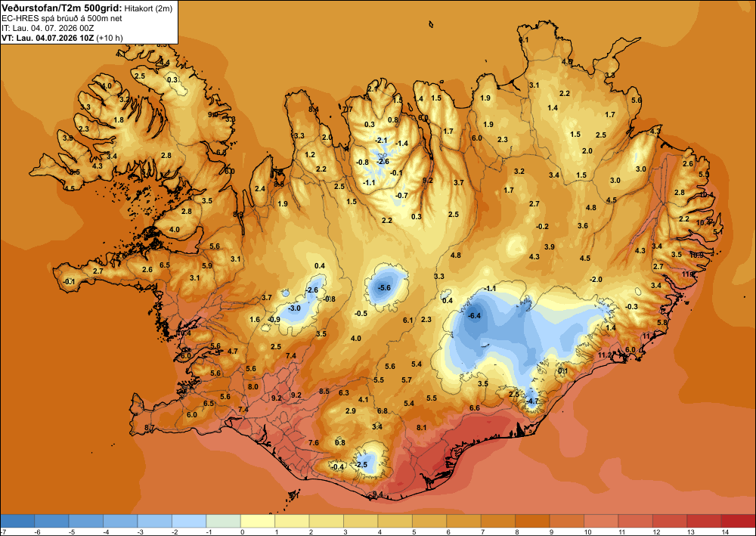Viewport: 756px width, 536px height.
Task: Click the -4.7 label on southeast glacier tongue
Action: (x=532, y=401)
